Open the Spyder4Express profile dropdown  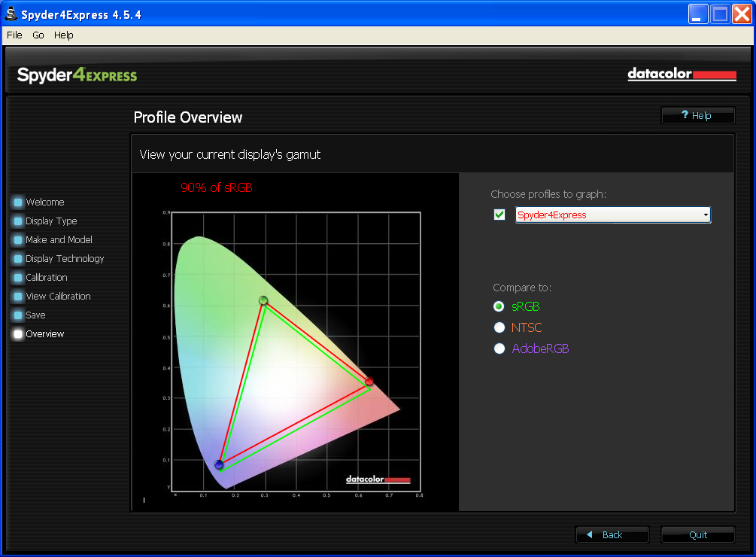point(705,215)
